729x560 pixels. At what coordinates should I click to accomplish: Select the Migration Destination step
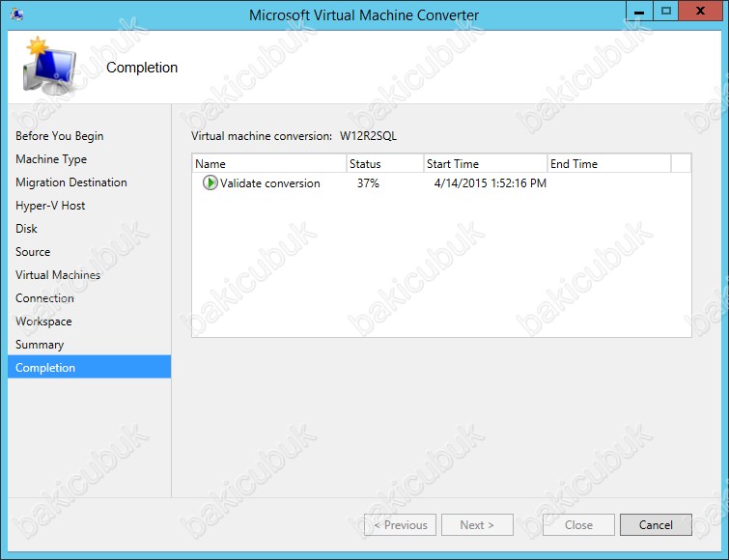pos(71,182)
